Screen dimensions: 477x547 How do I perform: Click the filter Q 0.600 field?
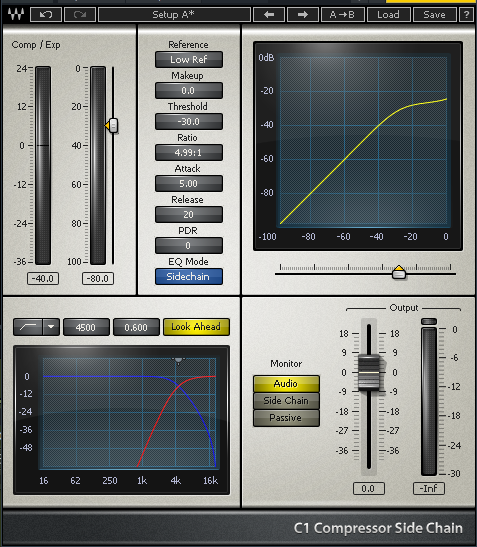pyautogui.click(x=136, y=327)
